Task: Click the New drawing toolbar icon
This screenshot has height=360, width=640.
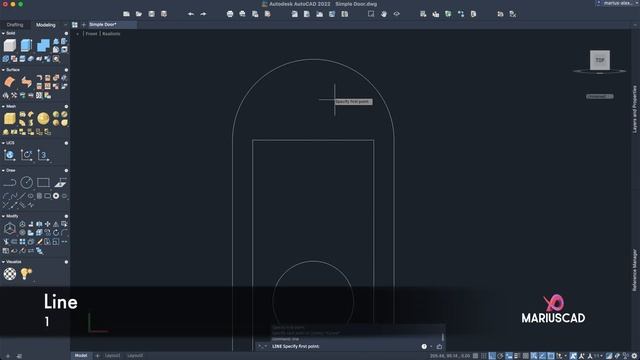Action: (127, 14)
